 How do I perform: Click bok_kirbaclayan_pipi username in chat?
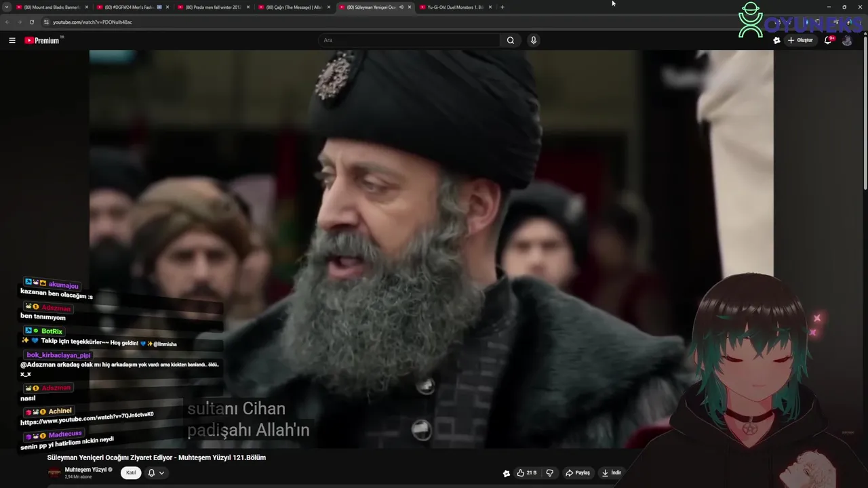point(58,355)
